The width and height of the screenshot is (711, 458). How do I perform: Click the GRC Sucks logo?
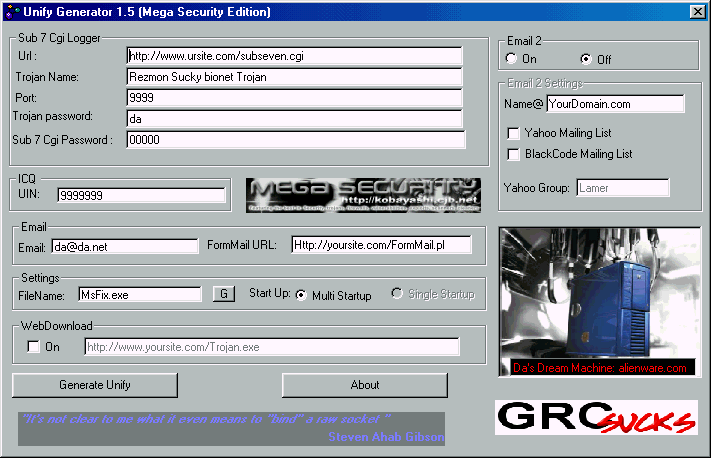[596, 416]
